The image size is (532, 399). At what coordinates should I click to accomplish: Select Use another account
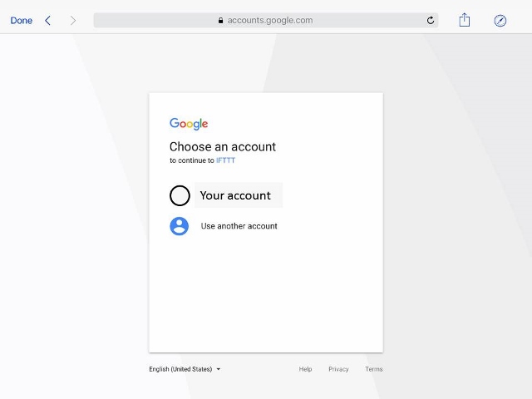pos(239,226)
